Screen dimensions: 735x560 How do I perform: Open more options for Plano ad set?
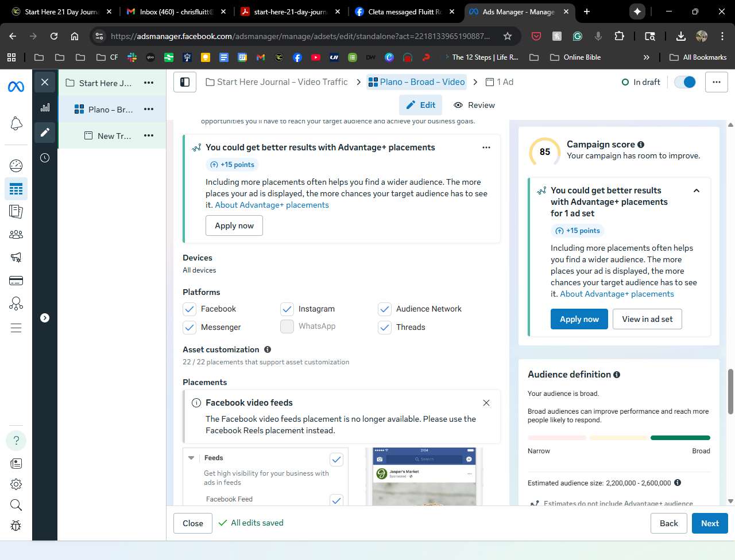[149, 109]
